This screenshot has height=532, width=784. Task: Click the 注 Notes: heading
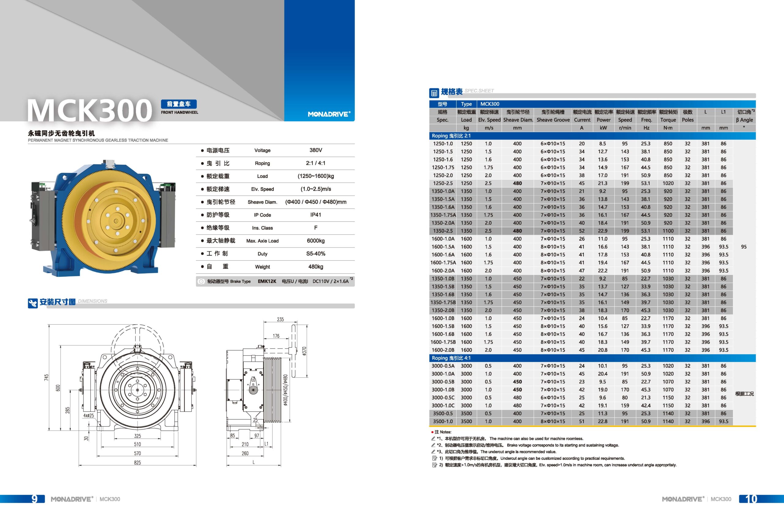(443, 432)
